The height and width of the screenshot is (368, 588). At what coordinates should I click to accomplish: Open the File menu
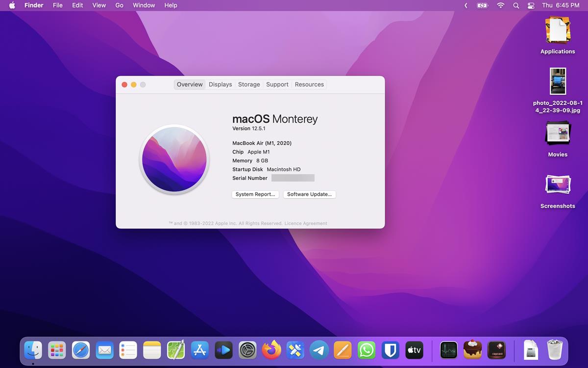coord(58,5)
